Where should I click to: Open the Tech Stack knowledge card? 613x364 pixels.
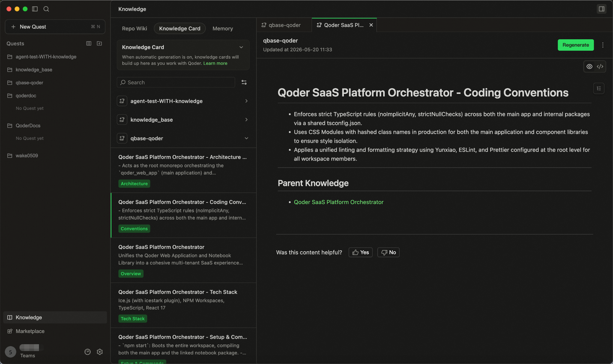(184, 305)
